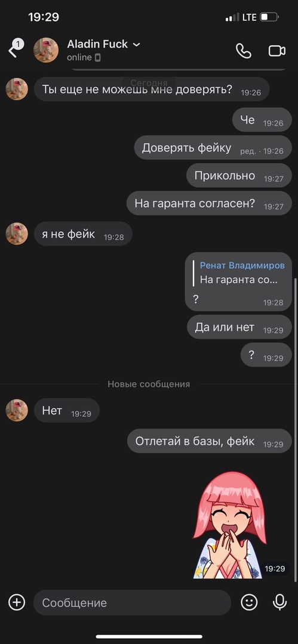Start a voice call with phone icon
This screenshot has height=644, width=298.
tap(243, 51)
